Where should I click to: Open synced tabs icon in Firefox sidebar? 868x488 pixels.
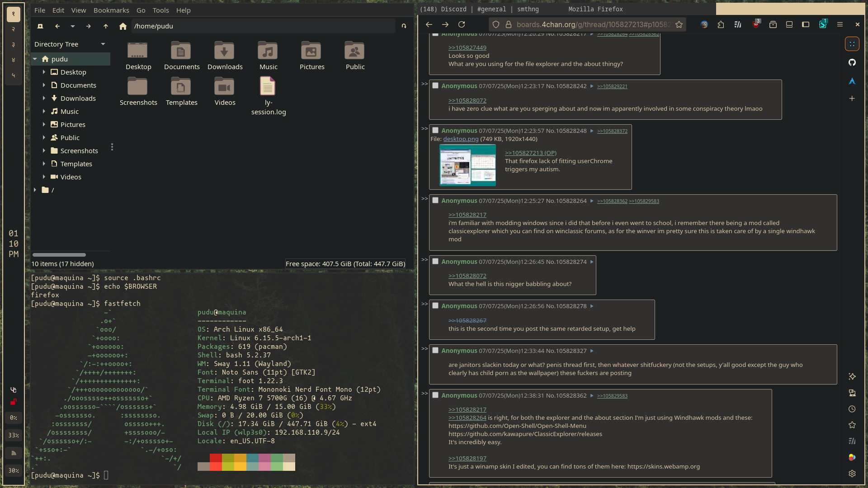(852, 393)
